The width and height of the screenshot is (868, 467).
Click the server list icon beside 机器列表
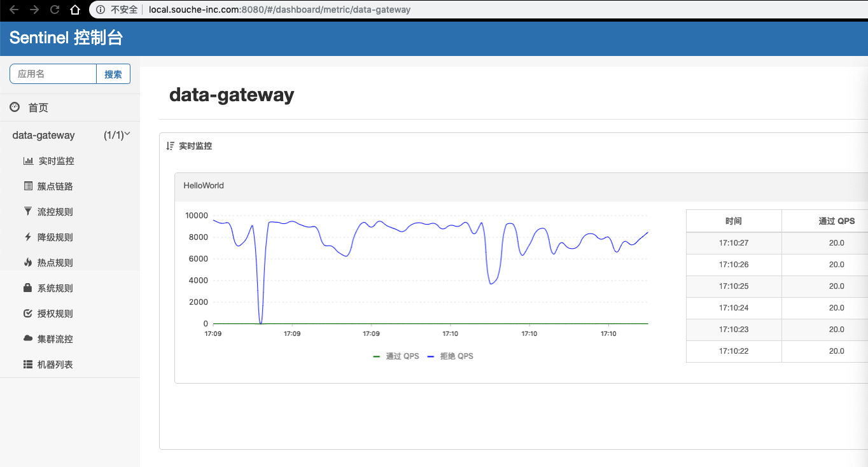click(27, 365)
